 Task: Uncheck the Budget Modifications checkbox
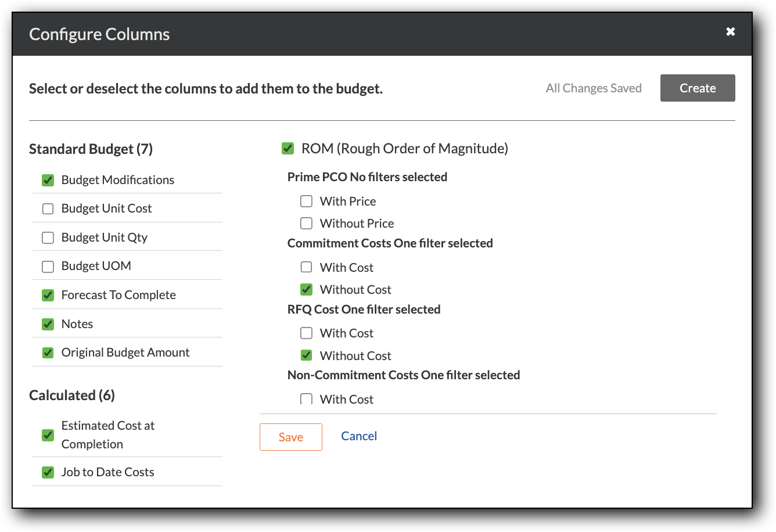click(48, 180)
